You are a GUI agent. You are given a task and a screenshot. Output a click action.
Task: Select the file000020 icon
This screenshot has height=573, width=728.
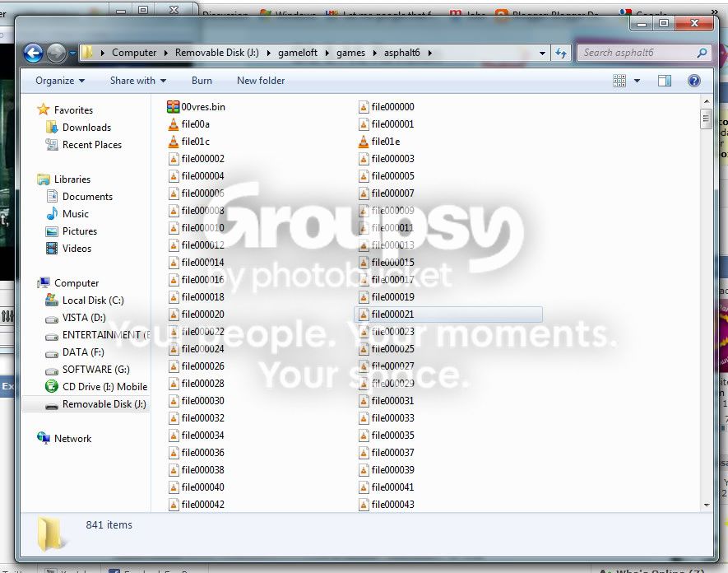pos(174,314)
